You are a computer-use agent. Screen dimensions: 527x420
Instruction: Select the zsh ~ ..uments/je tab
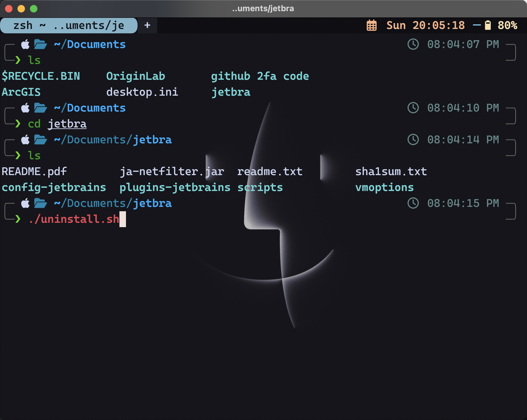point(69,25)
